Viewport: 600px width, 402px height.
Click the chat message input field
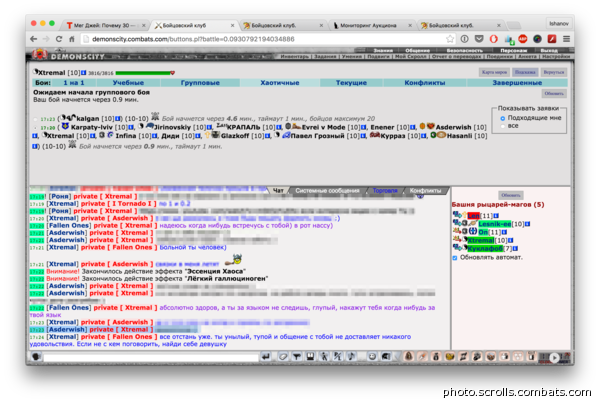151,357
